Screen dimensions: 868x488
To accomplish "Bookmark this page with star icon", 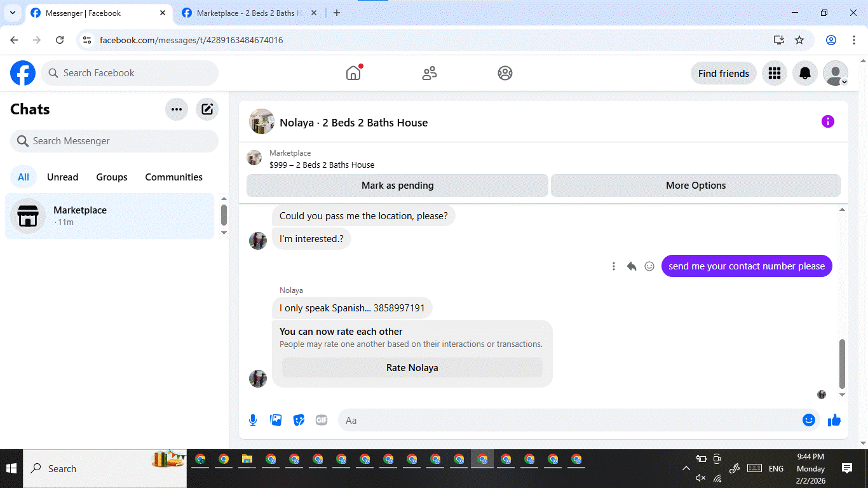I will pos(799,40).
